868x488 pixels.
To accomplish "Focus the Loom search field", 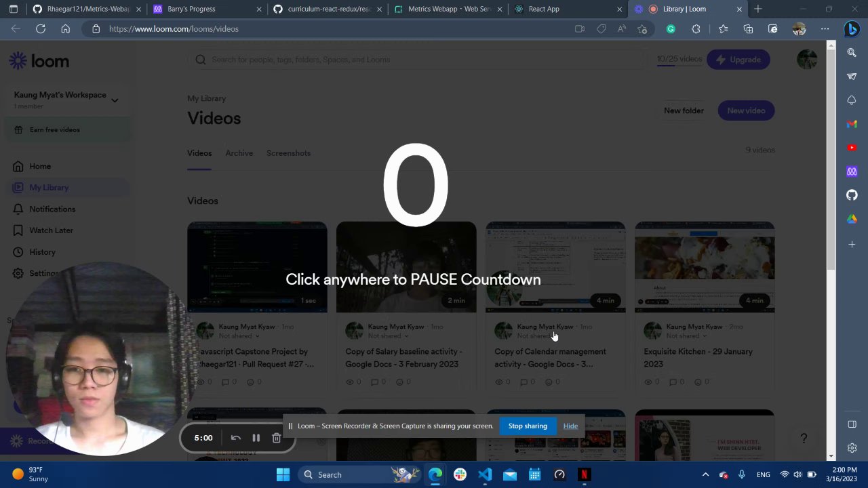I will [417, 60].
